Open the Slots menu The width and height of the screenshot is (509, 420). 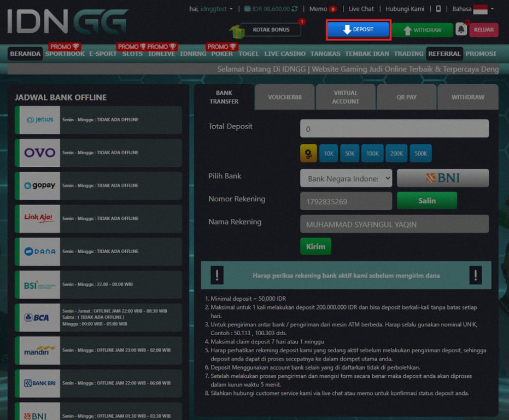point(132,54)
